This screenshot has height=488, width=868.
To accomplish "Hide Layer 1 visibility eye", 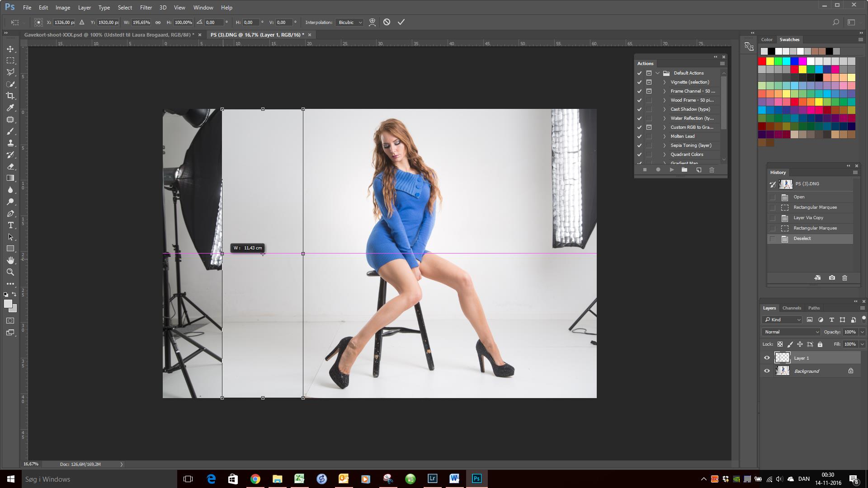I will tap(767, 358).
